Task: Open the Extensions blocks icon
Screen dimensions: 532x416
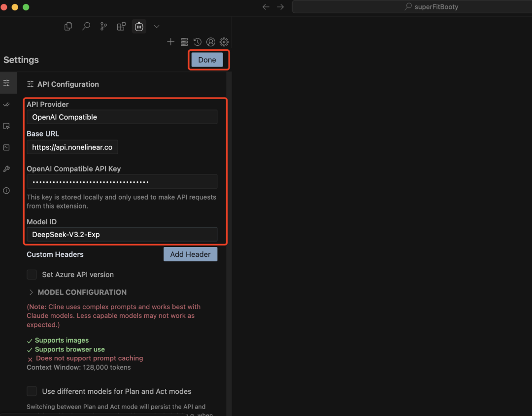Action: 121,26
